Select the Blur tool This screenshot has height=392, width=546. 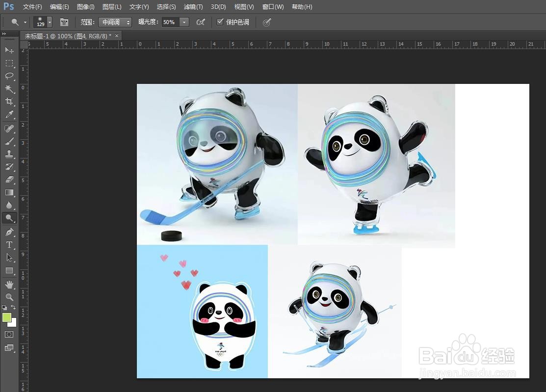(x=9, y=206)
